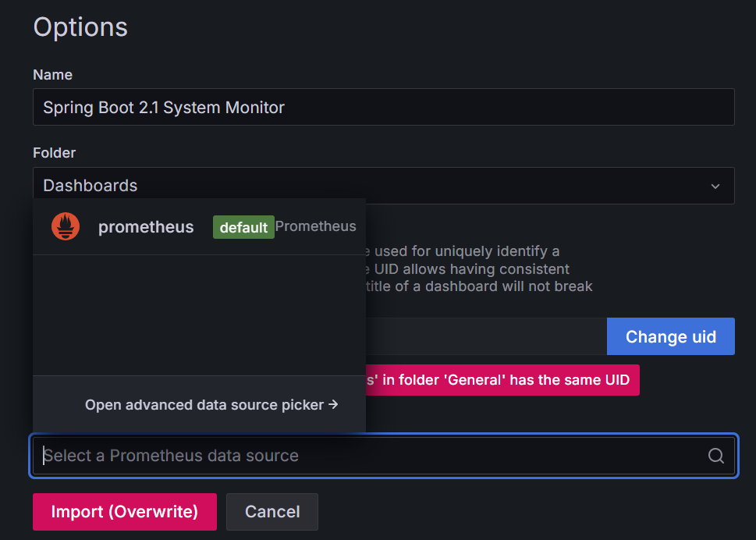The image size is (756, 540).
Task: Click the Name field label
Action: click(52, 75)
